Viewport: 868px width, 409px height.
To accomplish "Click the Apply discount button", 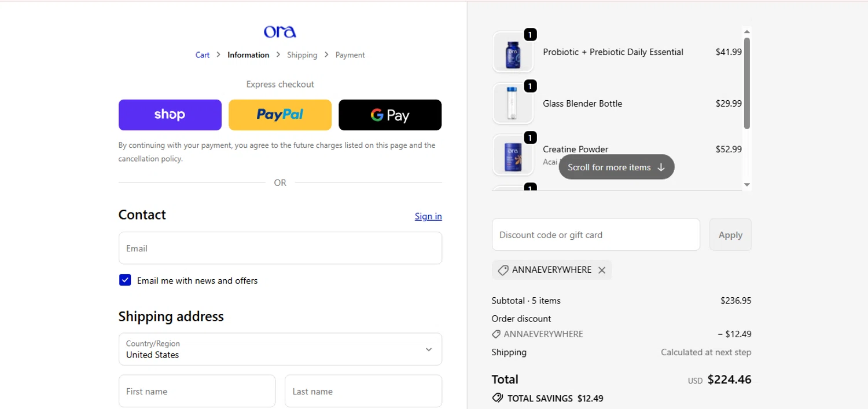I will click(x=730, y=235).
